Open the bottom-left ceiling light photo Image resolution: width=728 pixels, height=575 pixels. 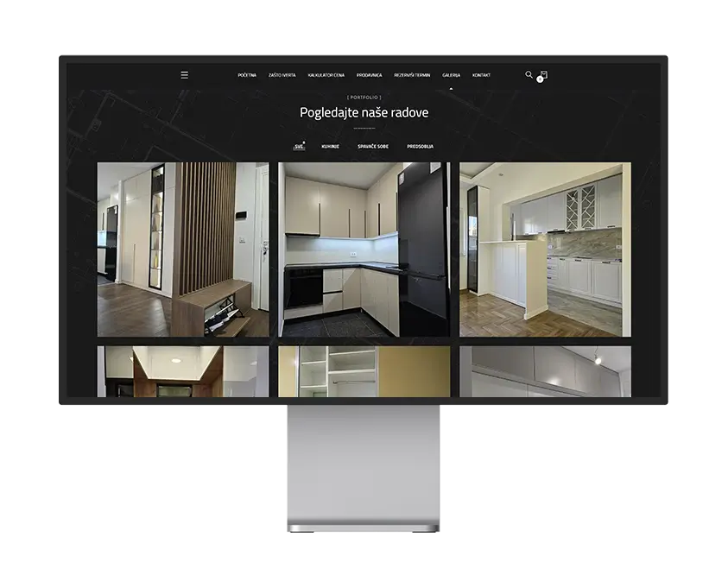(x=182, y=372)
